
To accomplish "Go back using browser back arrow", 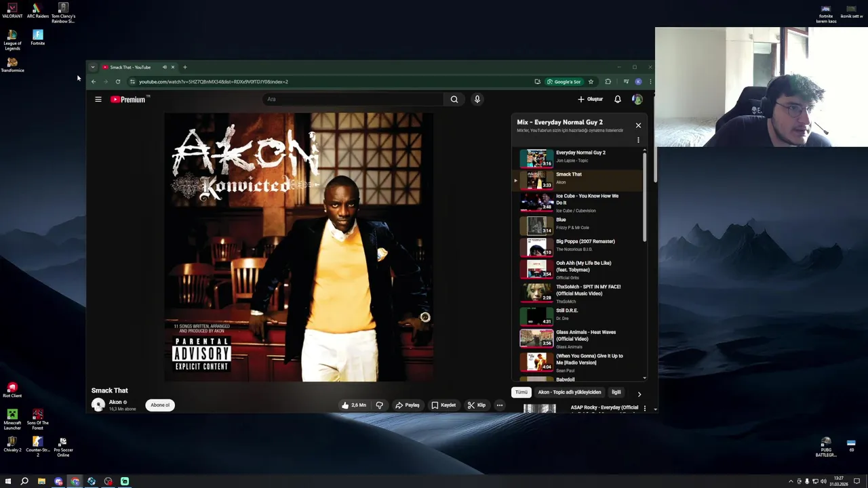I will point(94,82).
